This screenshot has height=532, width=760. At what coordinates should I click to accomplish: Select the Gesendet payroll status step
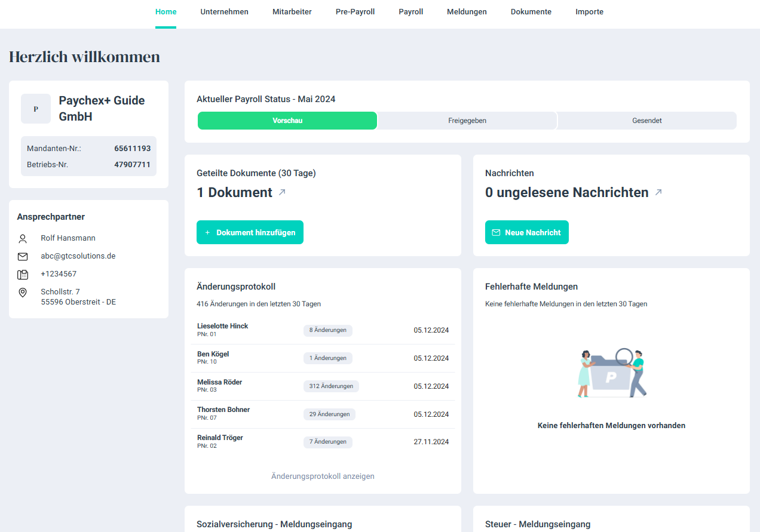point(646,121)
